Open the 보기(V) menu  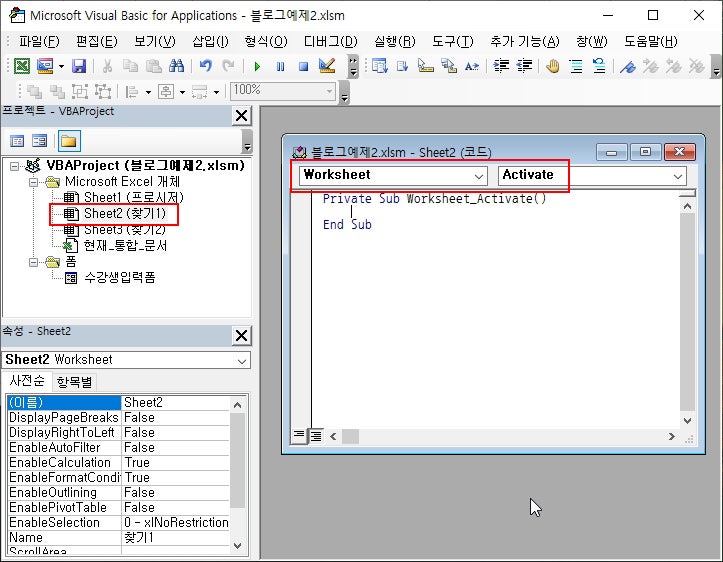(155, 41)
